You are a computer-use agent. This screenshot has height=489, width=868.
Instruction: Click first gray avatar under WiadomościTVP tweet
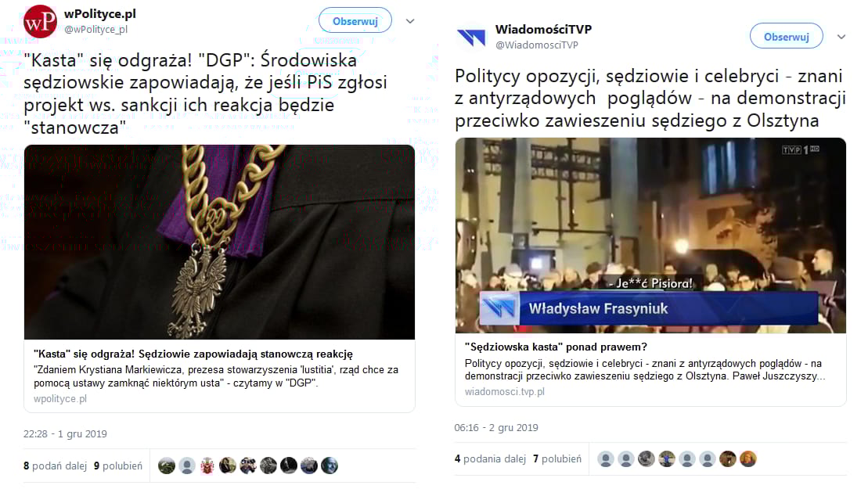pyautogui.click(x=606, y=459)
